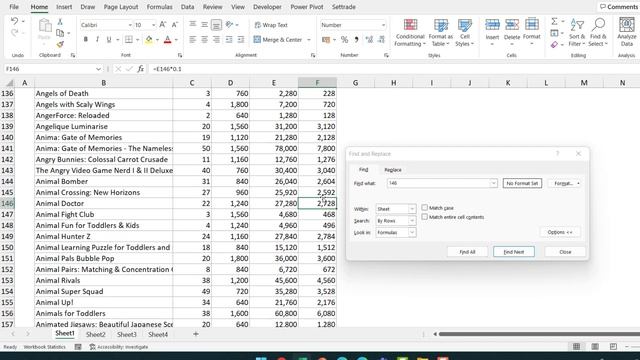Enable Match entire cell contents checkbox
Viewport: 640px width, 360px height.
coord(424,217)
